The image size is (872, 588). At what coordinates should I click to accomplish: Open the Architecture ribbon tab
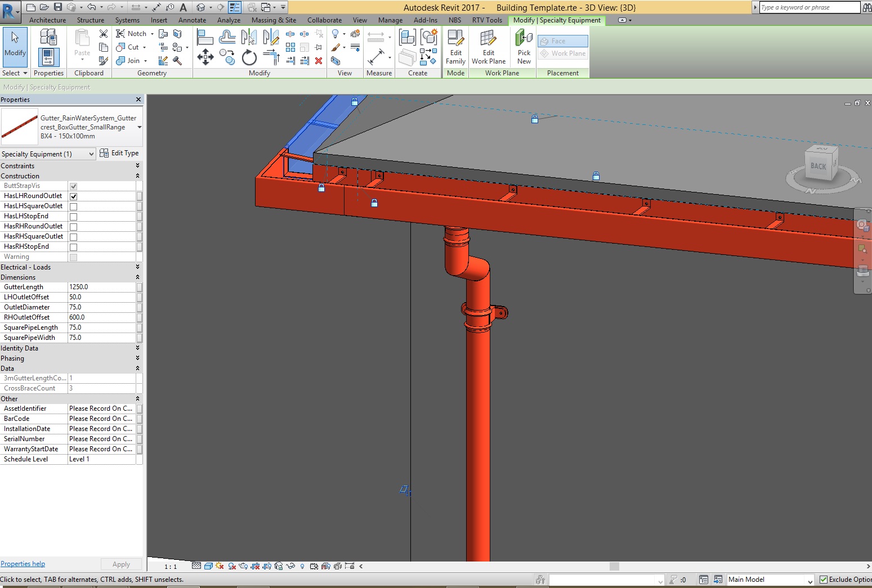tap(47, 20)
